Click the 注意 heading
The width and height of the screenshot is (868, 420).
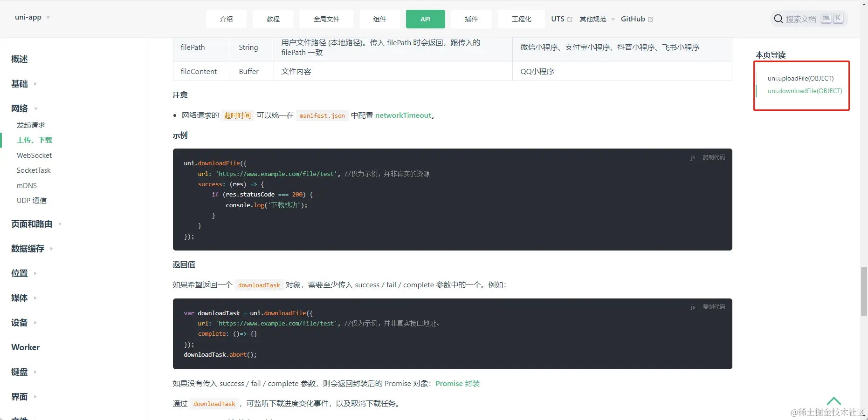click(x=180, y=95)
